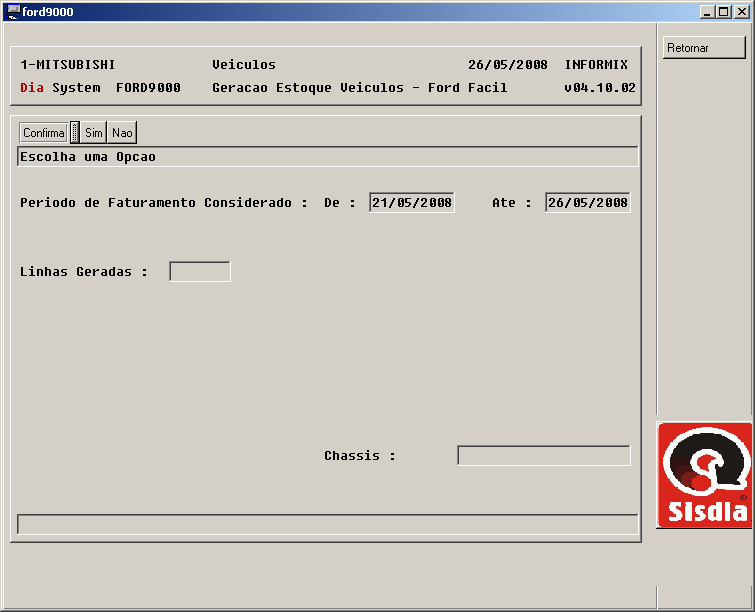
Task: Choose the Nao option button
Action: [122, 132]
